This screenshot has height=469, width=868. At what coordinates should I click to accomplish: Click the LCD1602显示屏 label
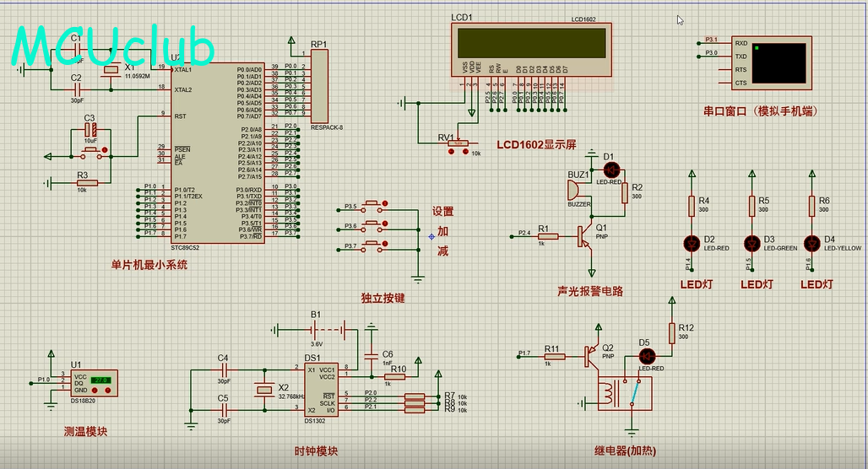[536, 145]
